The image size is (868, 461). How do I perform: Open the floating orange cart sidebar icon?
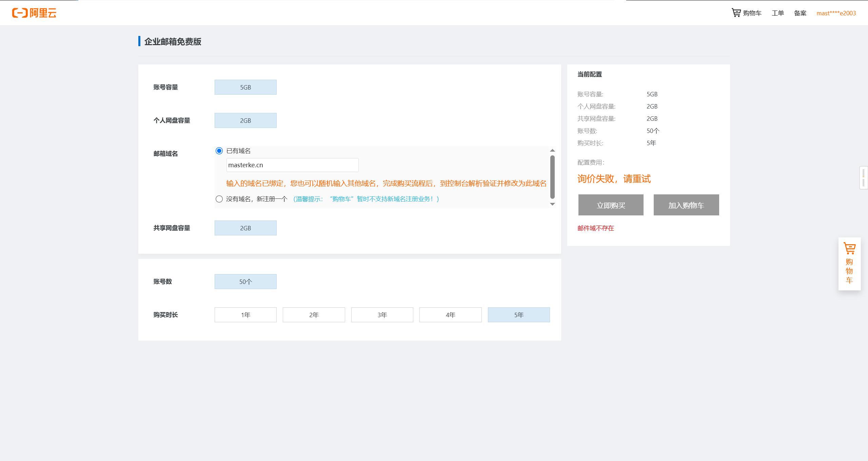[x=849, y=248]
